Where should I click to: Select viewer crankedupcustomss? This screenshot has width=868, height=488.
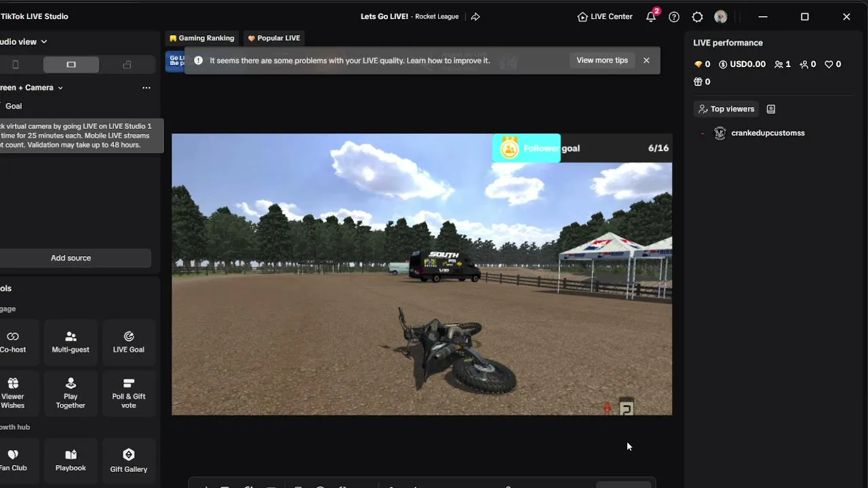tap(768, 133)
